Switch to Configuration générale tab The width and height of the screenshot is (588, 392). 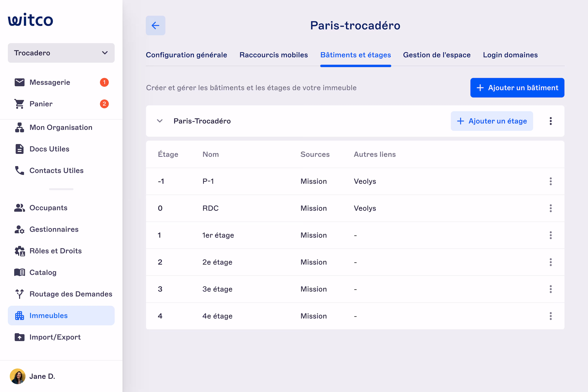point(187,55)
